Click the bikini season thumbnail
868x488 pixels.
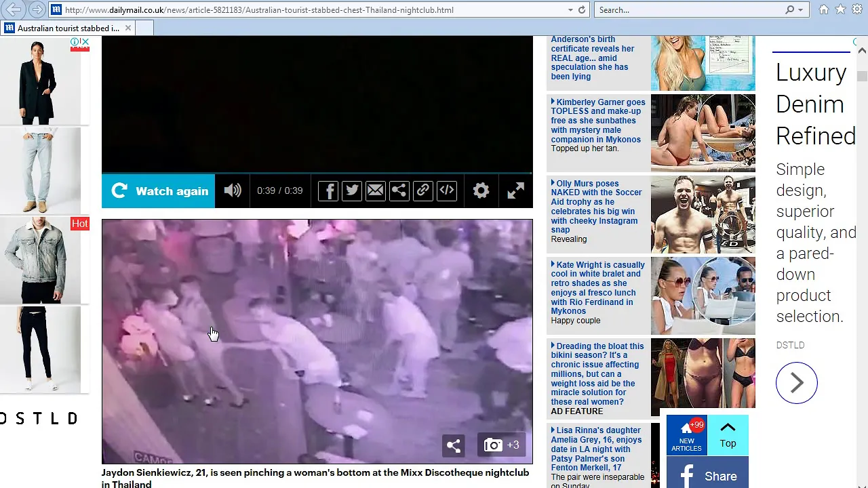(x=703, y=373)
